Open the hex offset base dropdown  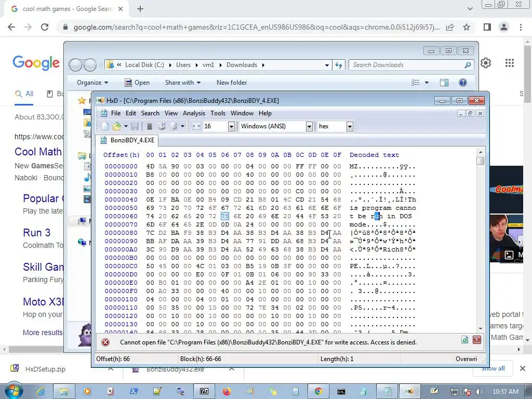(x=350, y=127)
